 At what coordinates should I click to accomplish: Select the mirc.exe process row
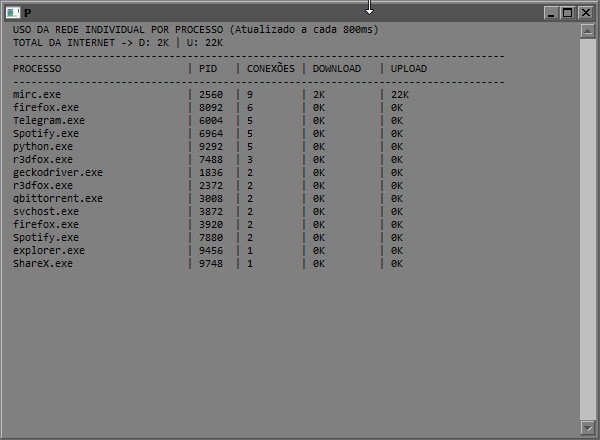point(211,95)
